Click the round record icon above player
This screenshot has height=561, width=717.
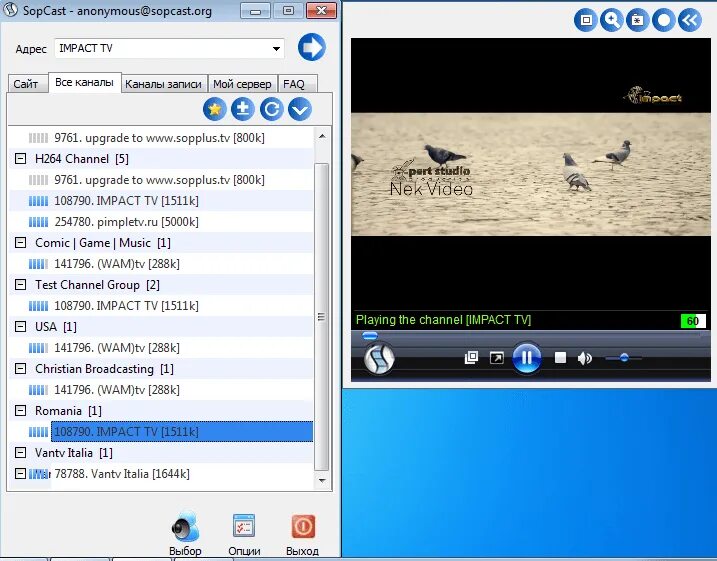click(x=663, y=20)
